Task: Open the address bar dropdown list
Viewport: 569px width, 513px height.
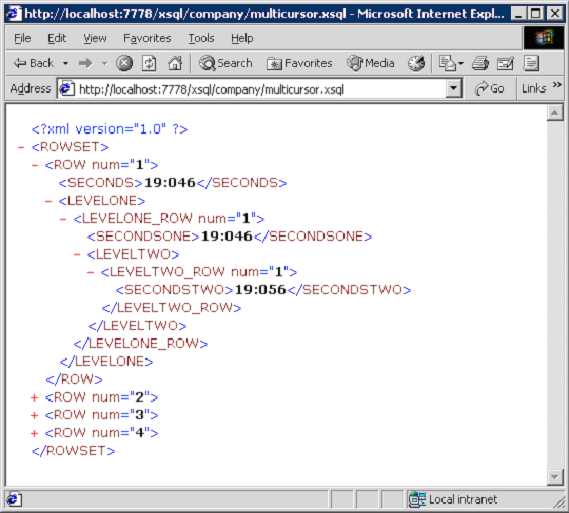Action: 453,89
